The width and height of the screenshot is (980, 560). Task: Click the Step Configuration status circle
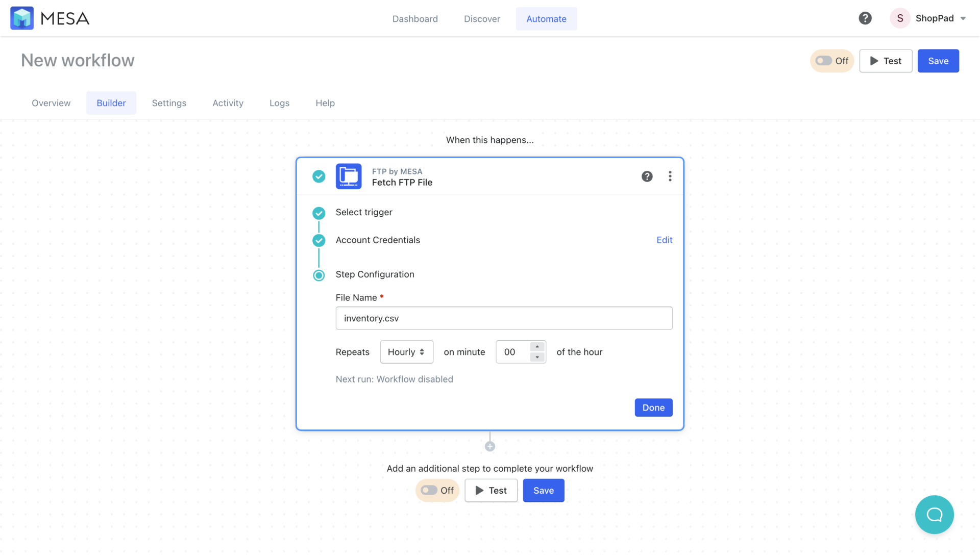tap(318, 275)
